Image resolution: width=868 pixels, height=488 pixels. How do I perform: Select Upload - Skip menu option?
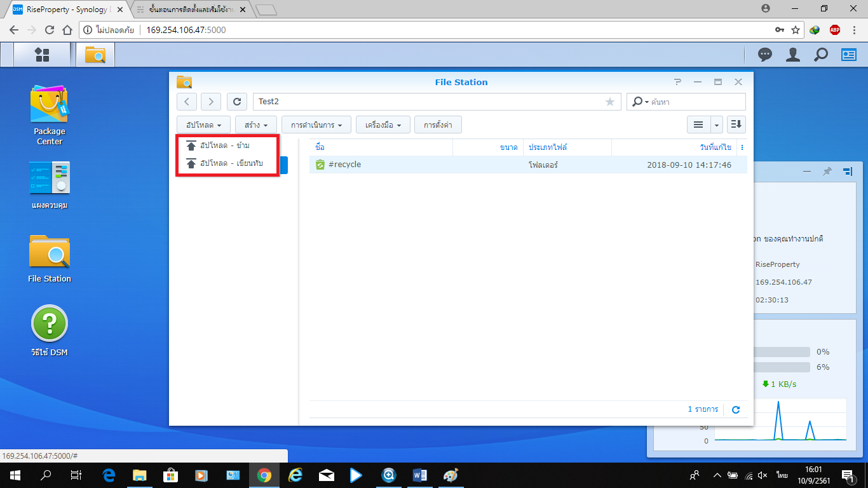(x=225, y=146)
